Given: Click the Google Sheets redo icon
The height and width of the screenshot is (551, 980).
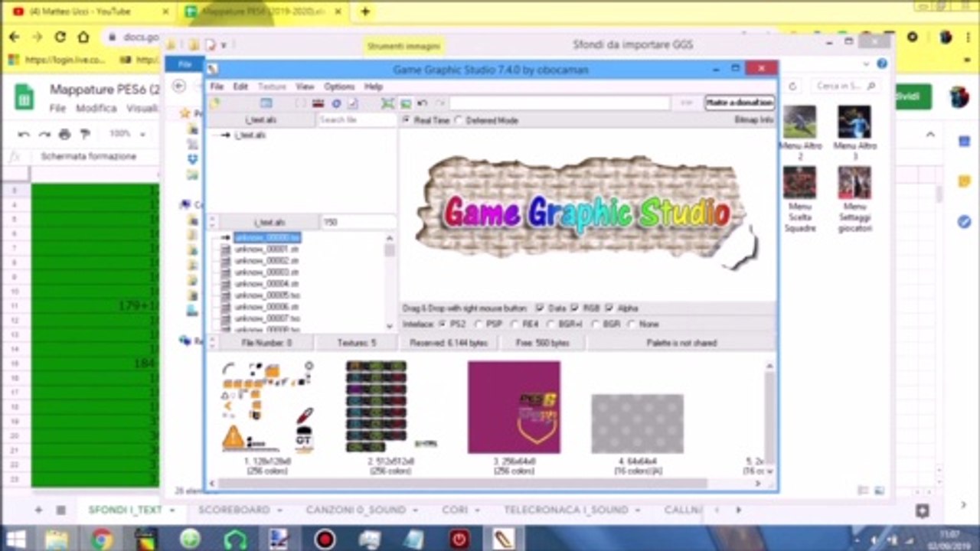Looking at the screenshot, I should click(x=44, y=134).
